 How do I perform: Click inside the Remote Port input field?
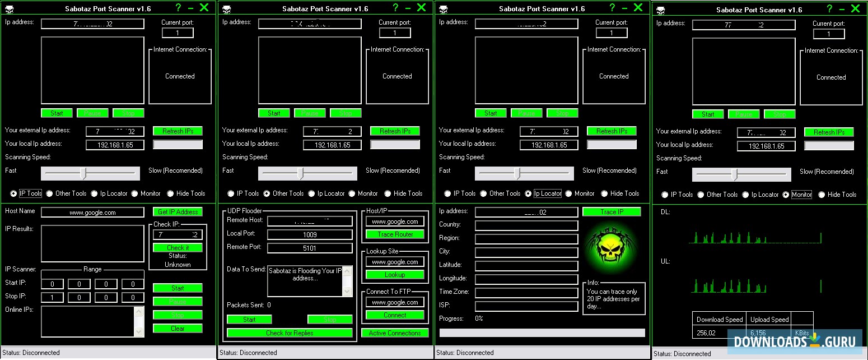pos(310,247)
